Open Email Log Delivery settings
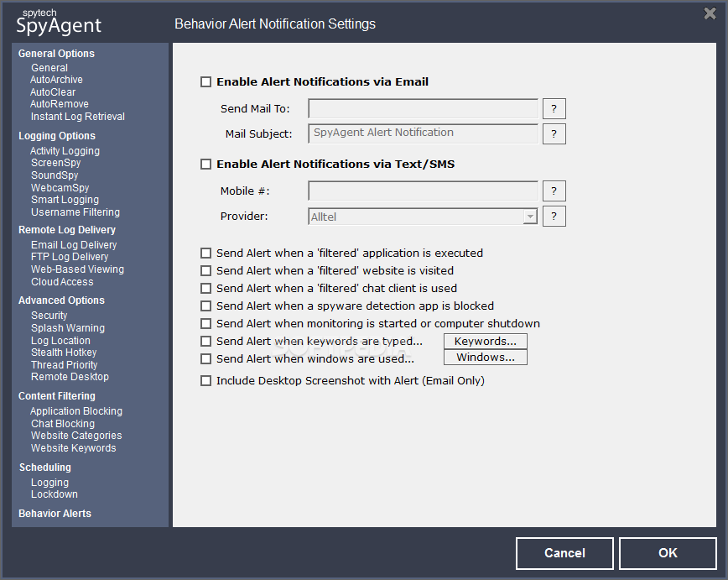The height and width of the screenshot is (580, 728). tap(74, 245)
